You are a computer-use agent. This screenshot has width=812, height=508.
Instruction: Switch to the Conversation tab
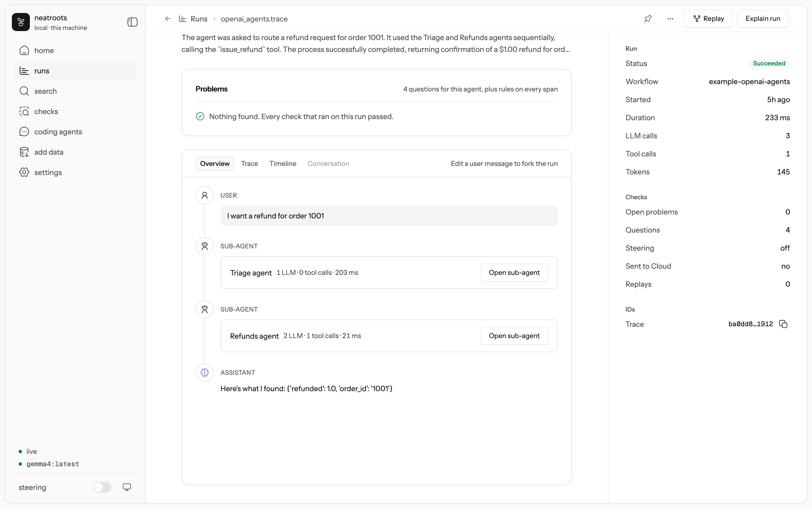(328, 164)
